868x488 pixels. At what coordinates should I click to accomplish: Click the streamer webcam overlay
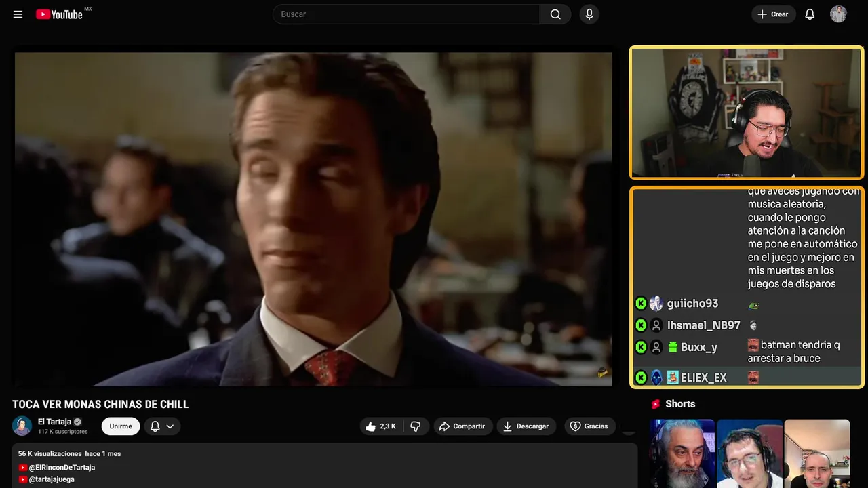tap(747, 113)
